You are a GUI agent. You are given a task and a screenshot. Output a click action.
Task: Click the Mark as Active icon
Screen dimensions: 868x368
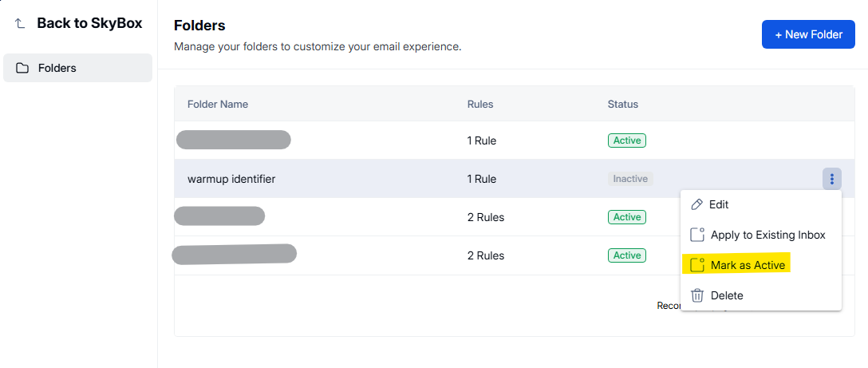click(697, 265)
